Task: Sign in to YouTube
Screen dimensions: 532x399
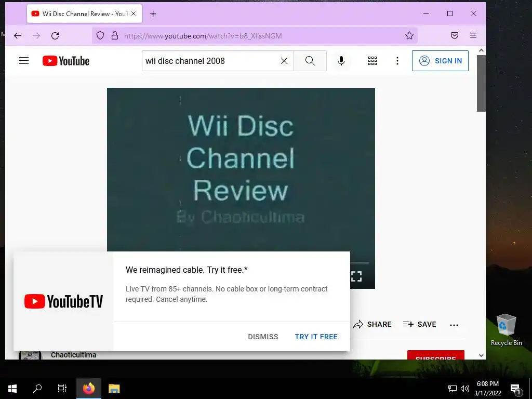Action: (x=440, y=61)
